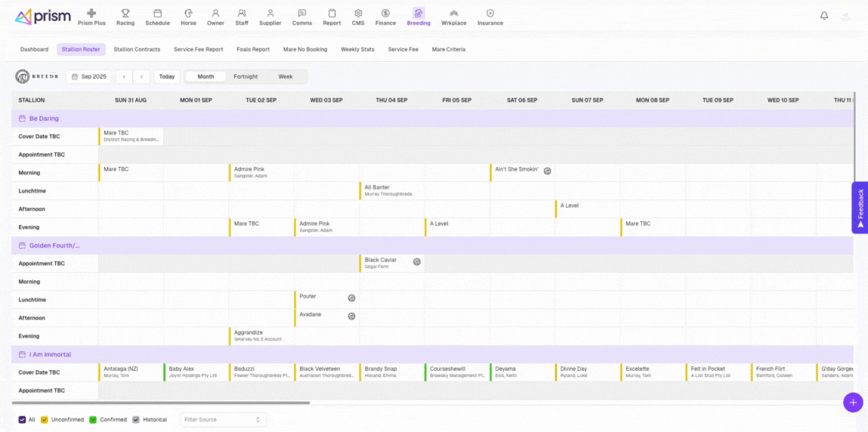Toggle the Confirmed checkbox filter
The height and width of the screenshot is (432, 868).
point(93,419)
